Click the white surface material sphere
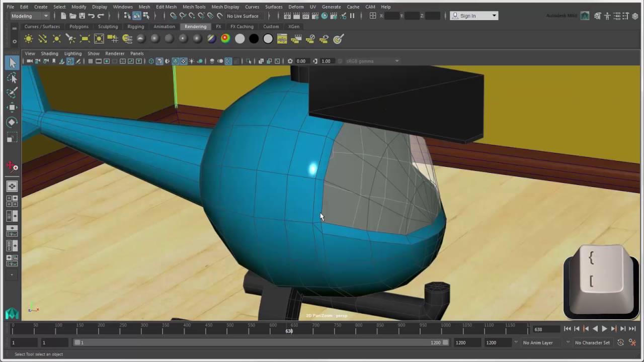The width and height of the screenshot is (644, 362). click(x=239, y=39)
